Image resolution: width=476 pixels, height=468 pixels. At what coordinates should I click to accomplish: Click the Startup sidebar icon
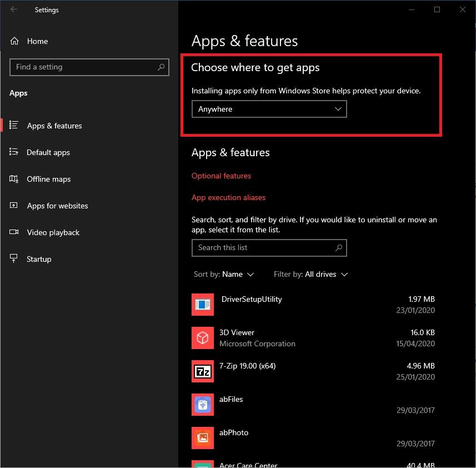pos(14,259)
